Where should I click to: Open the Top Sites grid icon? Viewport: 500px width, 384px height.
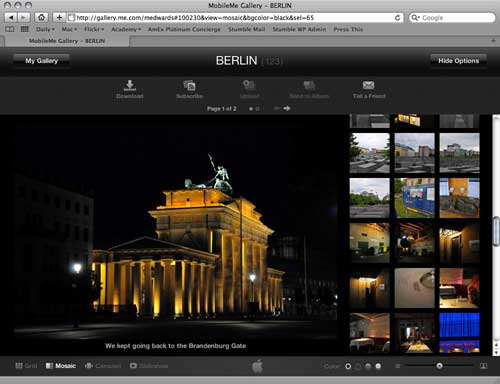pos(25,29)
